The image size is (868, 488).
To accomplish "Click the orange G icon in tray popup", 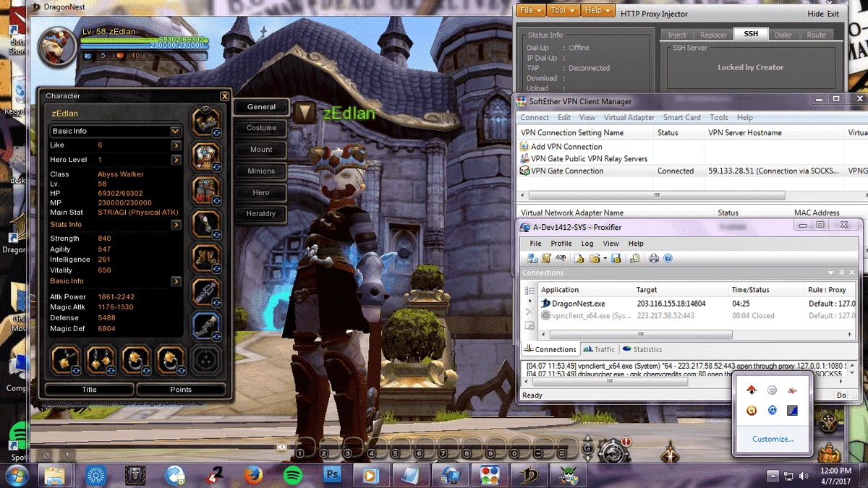I will (752, 411).
